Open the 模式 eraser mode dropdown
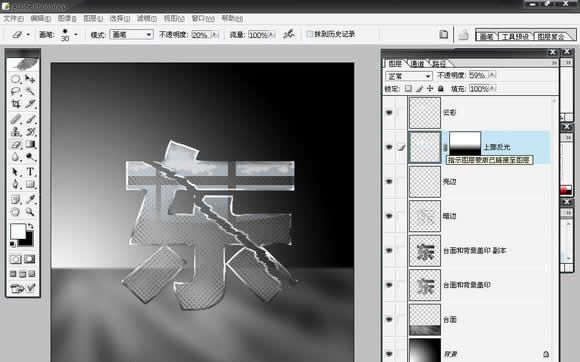The width and height of the screenshot is (580, 362). pos(131,34)
